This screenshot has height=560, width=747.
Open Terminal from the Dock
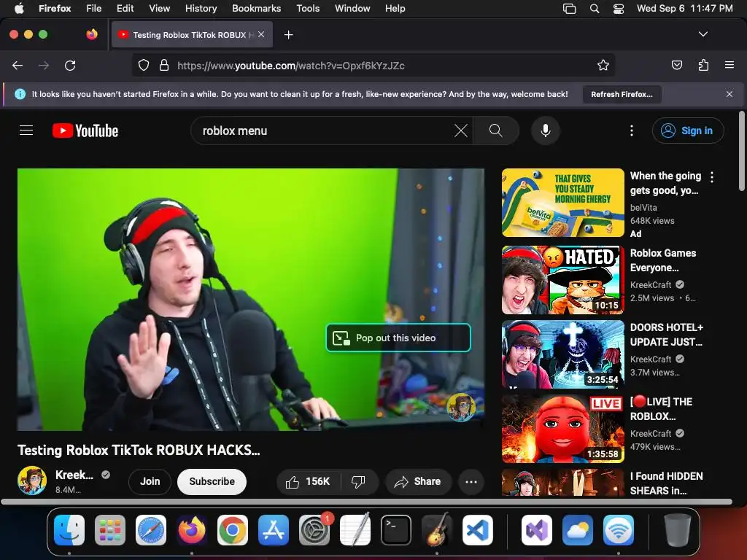[396, 530]
